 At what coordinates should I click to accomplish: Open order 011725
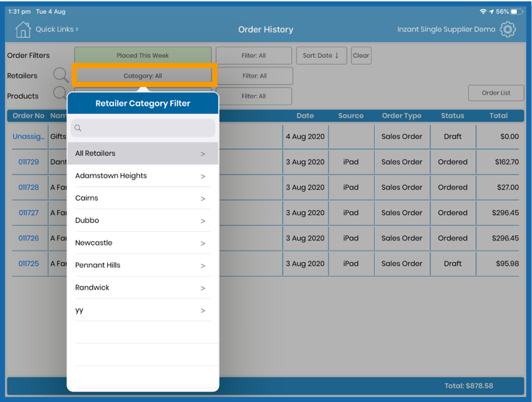[x=28, y=264]
